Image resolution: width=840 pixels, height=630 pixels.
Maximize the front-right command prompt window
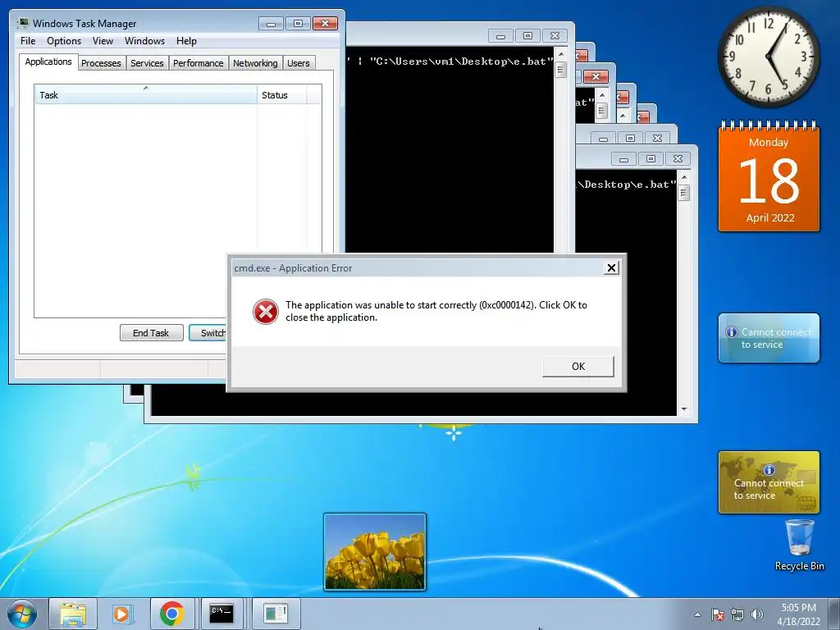click(x=651, y=159)
